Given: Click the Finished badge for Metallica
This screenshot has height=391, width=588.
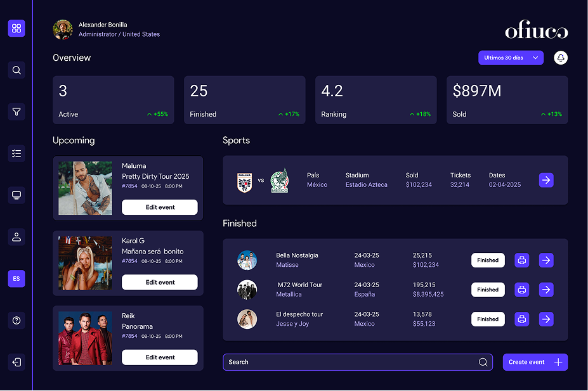Looking at the screenshot, I should (488, 290).
